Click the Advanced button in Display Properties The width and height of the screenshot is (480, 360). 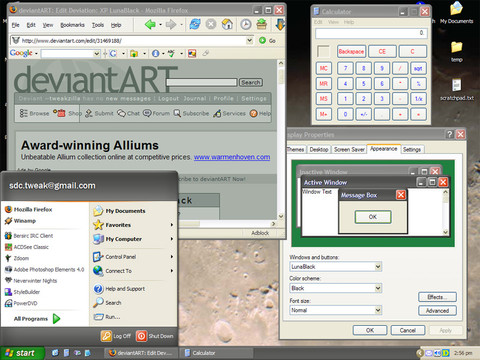(x=437, y=311)
